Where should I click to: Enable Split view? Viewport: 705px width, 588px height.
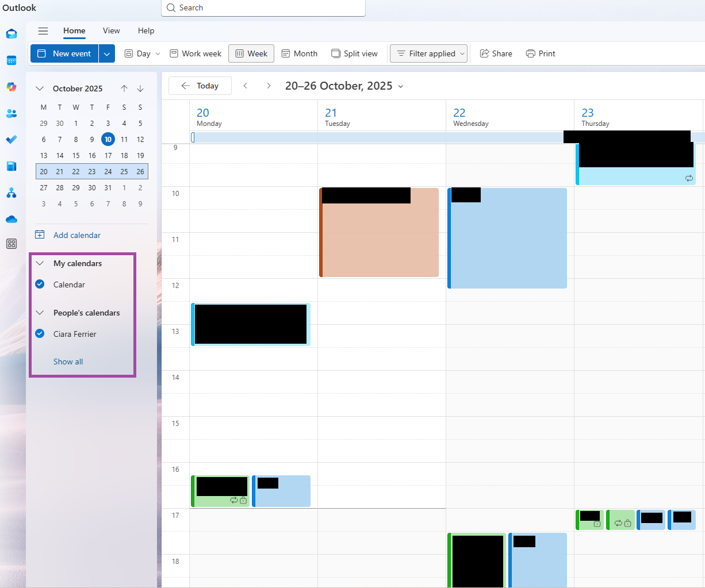point(354,53)
